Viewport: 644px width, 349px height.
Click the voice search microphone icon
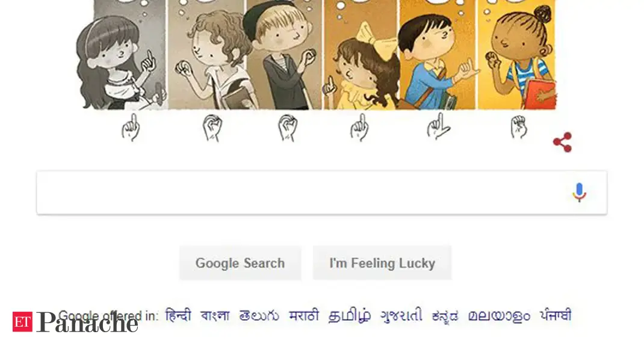tap(579, 193)
